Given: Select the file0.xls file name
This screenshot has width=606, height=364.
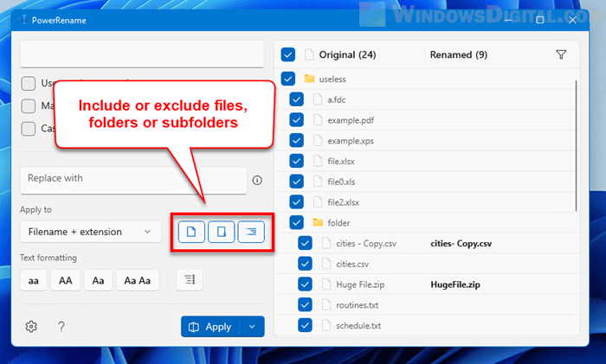Looking at the screenshot, I should (342, 182).
